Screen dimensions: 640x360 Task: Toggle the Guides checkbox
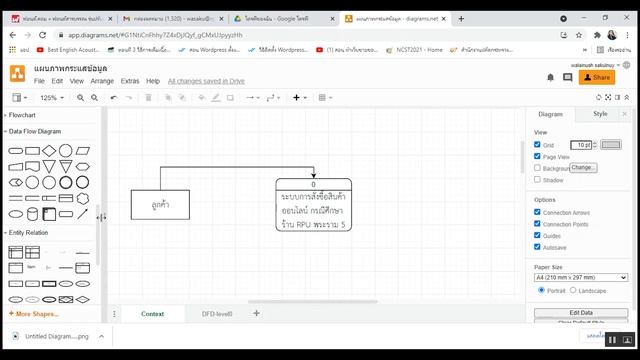click(x=537, y=235)
